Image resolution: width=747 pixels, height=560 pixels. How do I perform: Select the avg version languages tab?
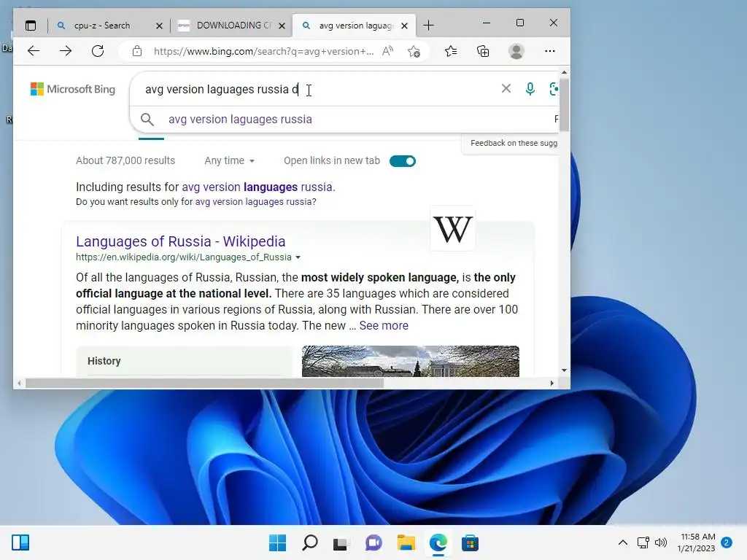pyautogui.click(x=355, y=26)
